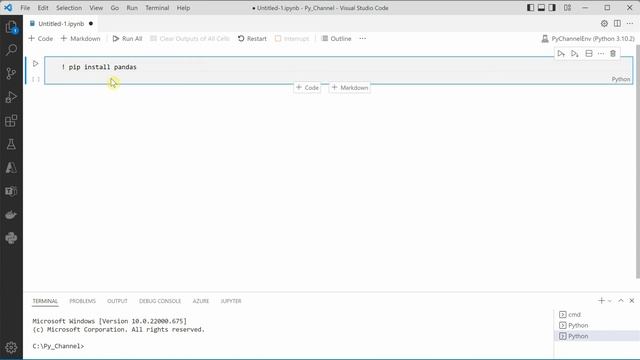Select the cmd terminal in list
Screen dimensions: 640x360
point(598,315)
